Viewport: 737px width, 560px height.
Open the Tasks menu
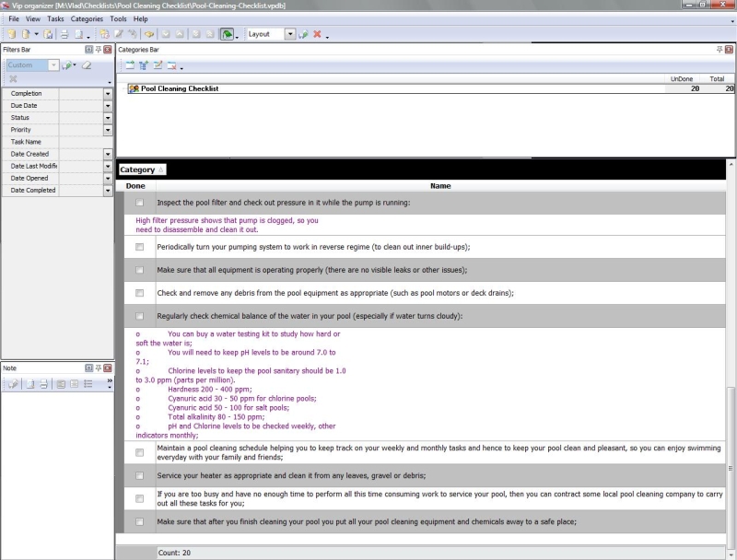(x=56, y=18)
